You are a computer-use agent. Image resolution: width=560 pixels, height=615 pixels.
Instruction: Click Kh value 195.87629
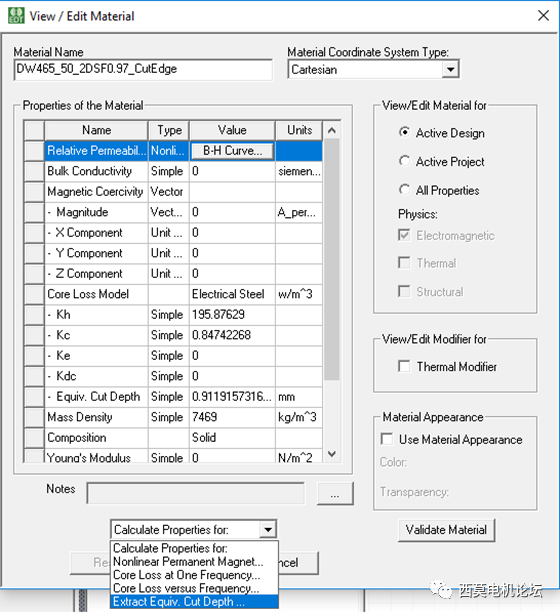coord(232,315)
